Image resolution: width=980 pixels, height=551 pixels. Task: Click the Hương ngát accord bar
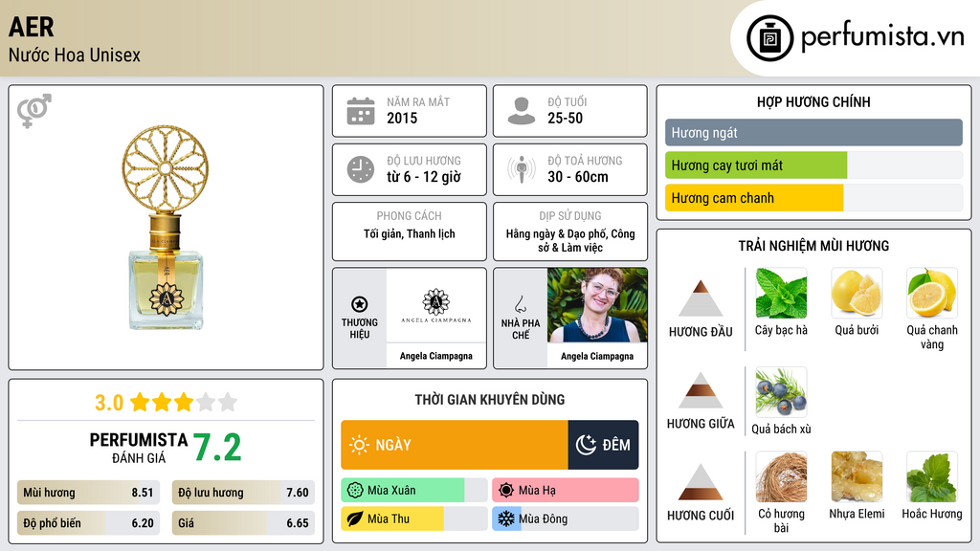point(813,132)
